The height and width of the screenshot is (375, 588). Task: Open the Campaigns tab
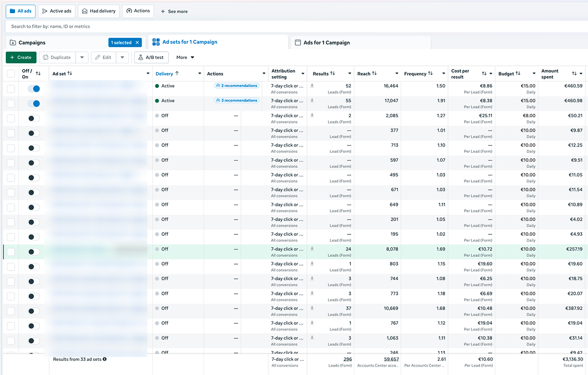32,42
